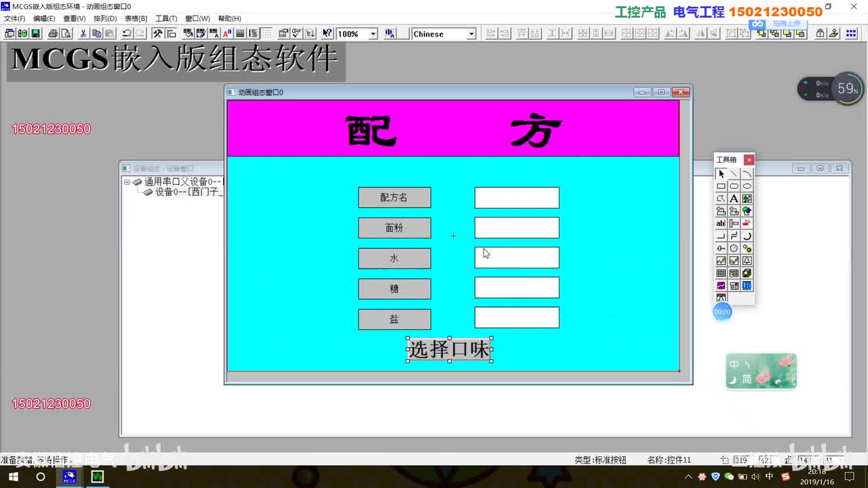868x488 pixels.
Task: Open Cortana search circle on taskbar
Action: (x=41, y=476)
